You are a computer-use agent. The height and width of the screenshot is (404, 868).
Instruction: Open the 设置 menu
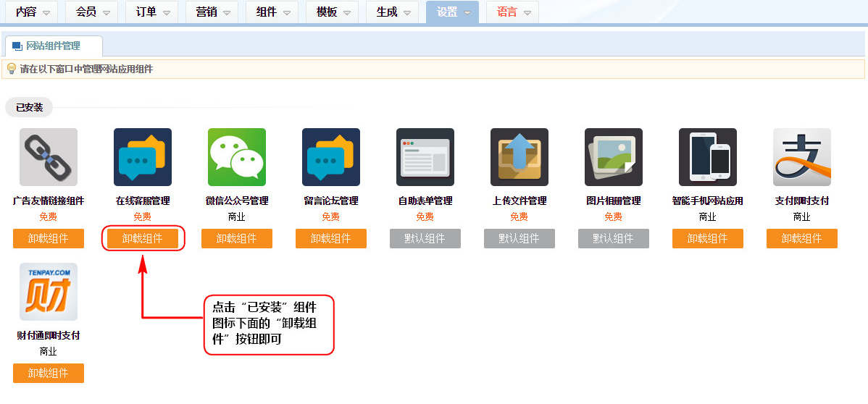coord(453,12)
